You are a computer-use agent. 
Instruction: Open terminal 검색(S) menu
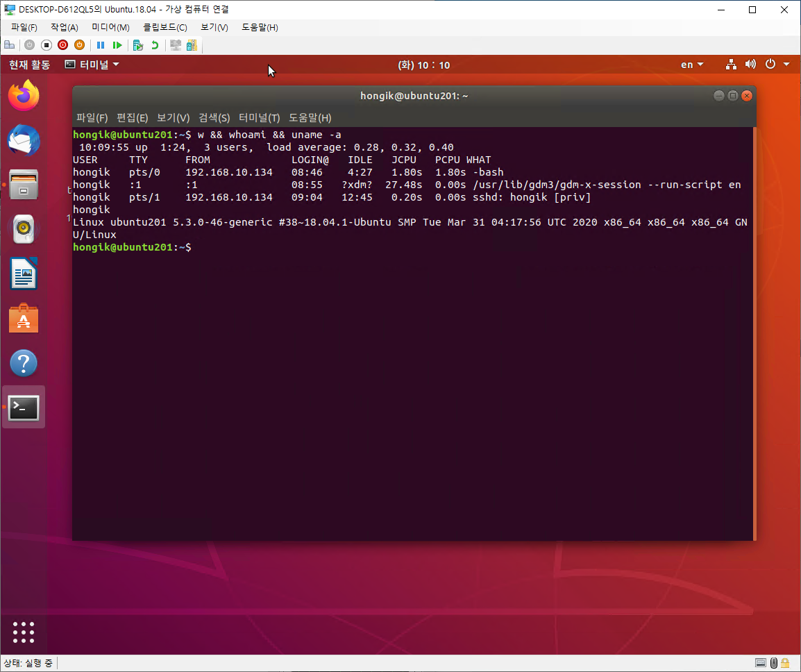[214, 118]
